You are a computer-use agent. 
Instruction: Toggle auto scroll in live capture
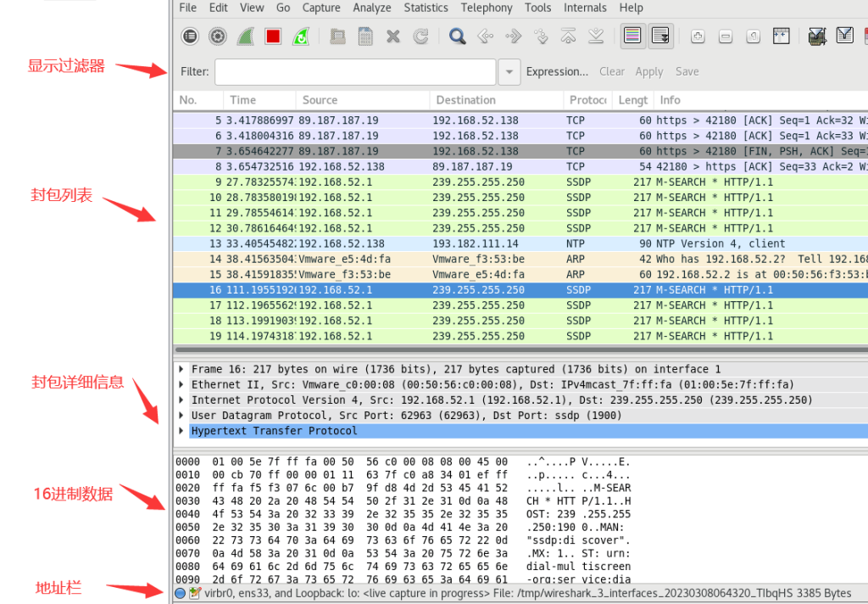point(660,36)
